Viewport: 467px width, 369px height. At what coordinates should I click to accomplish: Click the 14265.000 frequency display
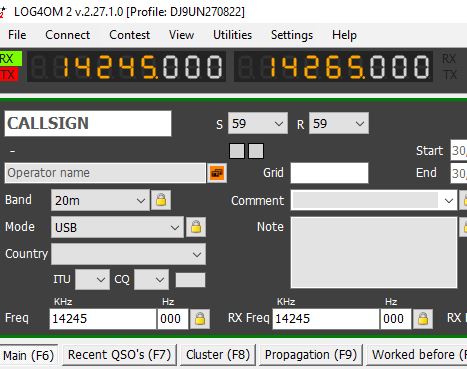[333, 66]
